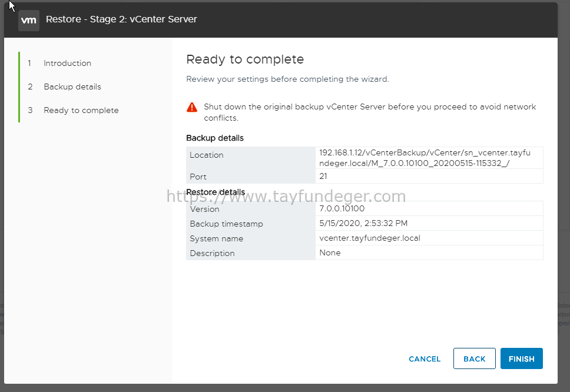Viewport: 570px width, 392px height.
Task: Click the Restore - Stage 2 dialog title
Action: [x=121, y=19]
